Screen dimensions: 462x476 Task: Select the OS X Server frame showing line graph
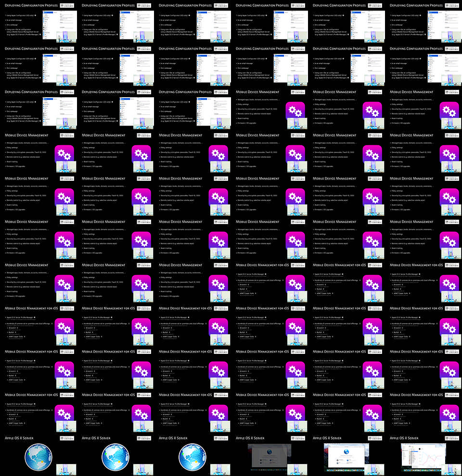click(x=423, y=454)
